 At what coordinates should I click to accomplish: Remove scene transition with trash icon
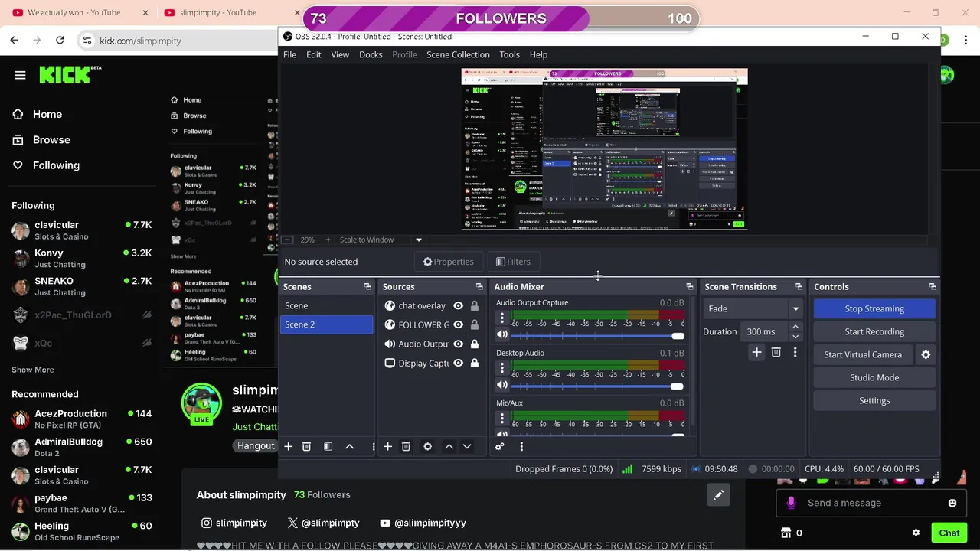(776, 352)
